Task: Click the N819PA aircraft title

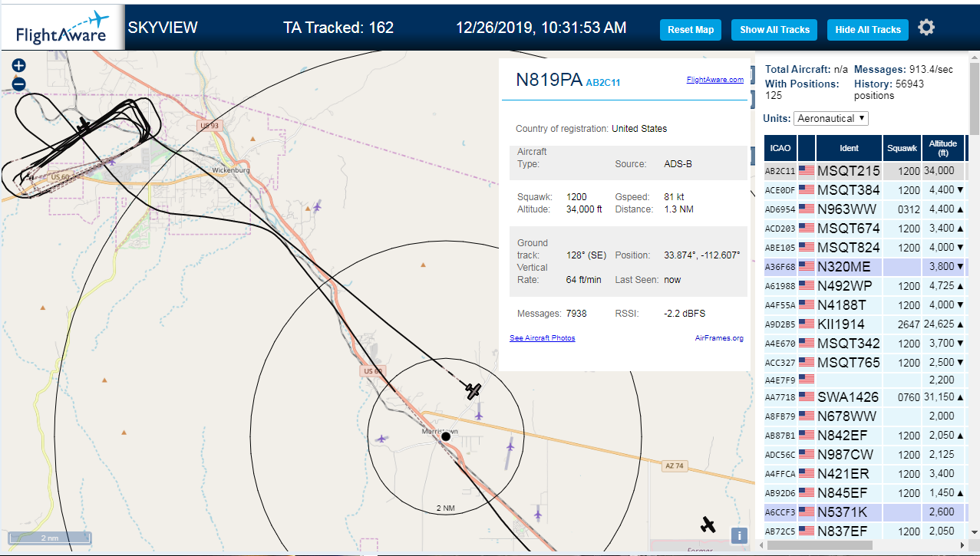Action: [x=549, y=80]
